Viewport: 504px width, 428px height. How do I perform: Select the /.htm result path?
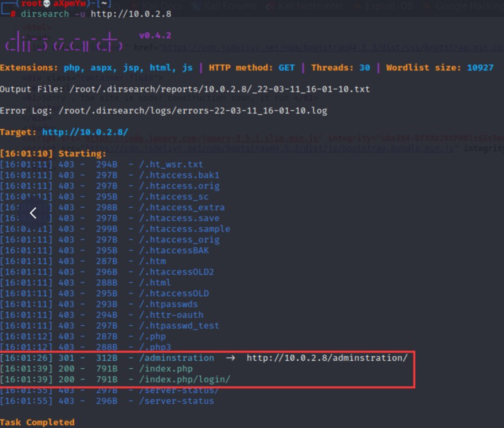(x=152, y=261)
